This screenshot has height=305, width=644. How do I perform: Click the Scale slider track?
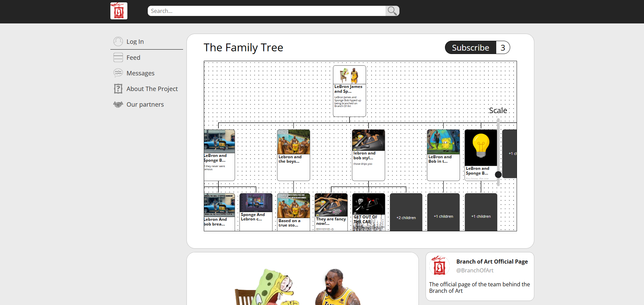[x=498, y=152]
